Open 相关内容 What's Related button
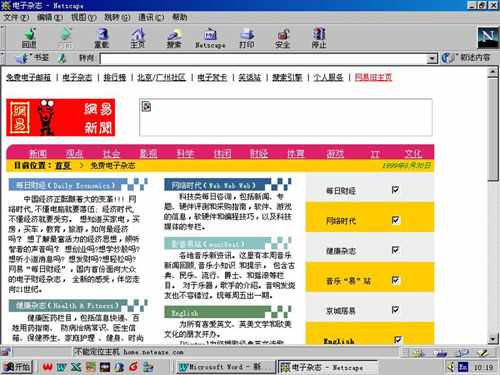This screenshot has width=500, height=375. (466, 58)
